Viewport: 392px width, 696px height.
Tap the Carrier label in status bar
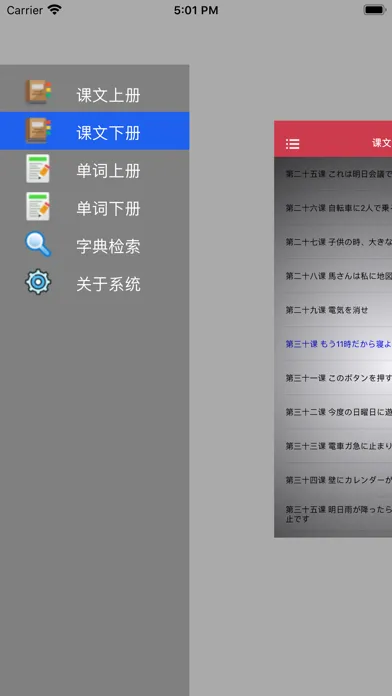pyautogui.click(x=24, y=10)
